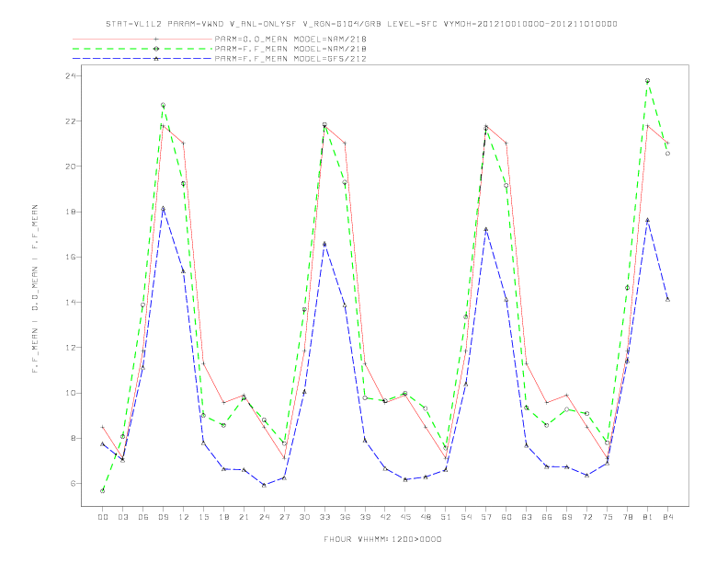Click x-axis tick label 39

(x=365, y=517)
